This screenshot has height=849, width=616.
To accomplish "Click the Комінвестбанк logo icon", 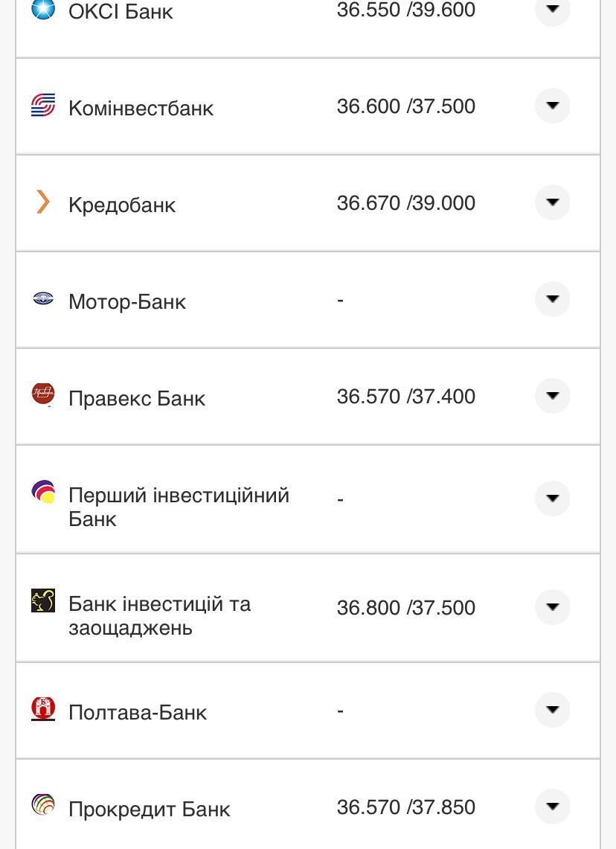I will [43, 106].
